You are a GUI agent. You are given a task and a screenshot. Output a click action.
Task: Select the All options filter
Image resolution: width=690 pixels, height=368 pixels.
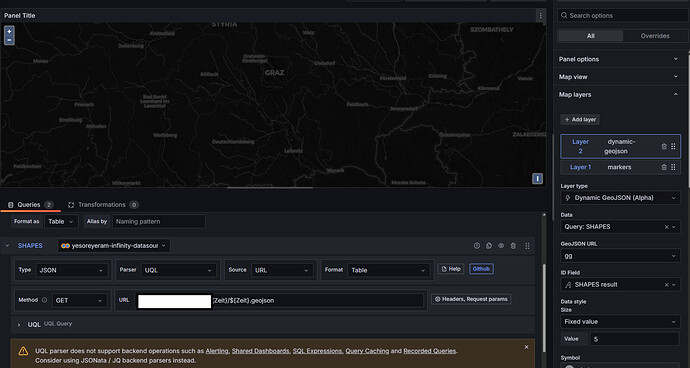click(591, 36)
